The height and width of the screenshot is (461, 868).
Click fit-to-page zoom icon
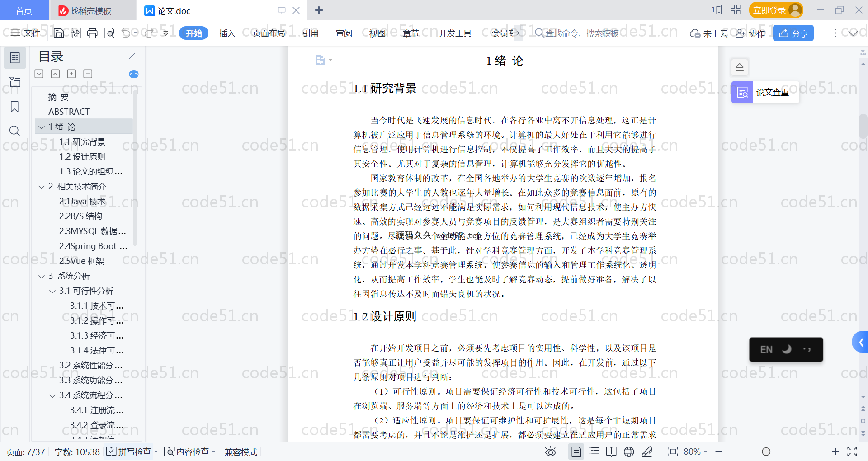click(673, 452)
